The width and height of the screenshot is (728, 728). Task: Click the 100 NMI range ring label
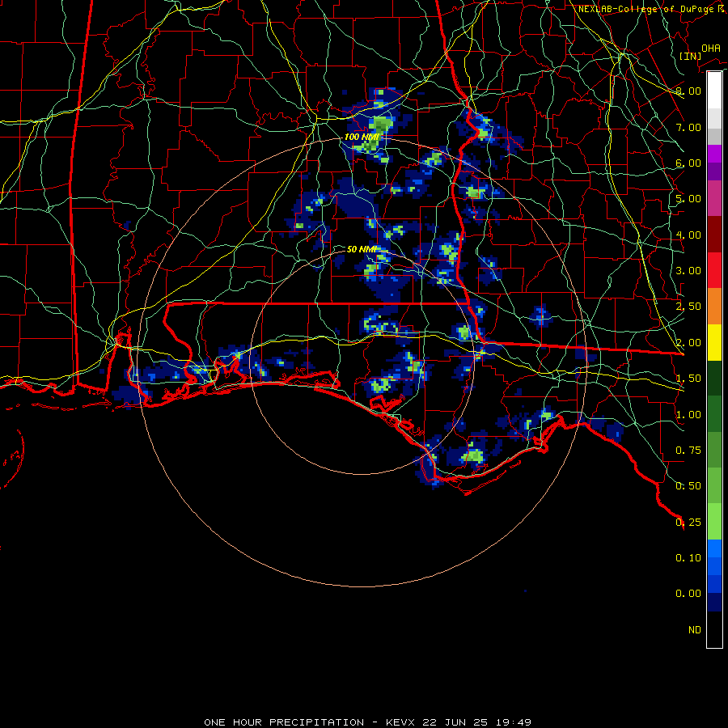point(362,137)
